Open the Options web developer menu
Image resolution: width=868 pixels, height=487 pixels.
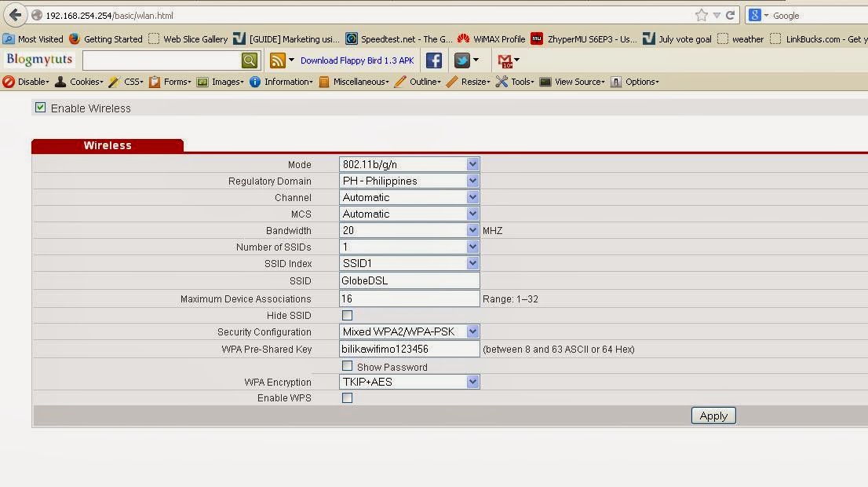tap(635, 82)
